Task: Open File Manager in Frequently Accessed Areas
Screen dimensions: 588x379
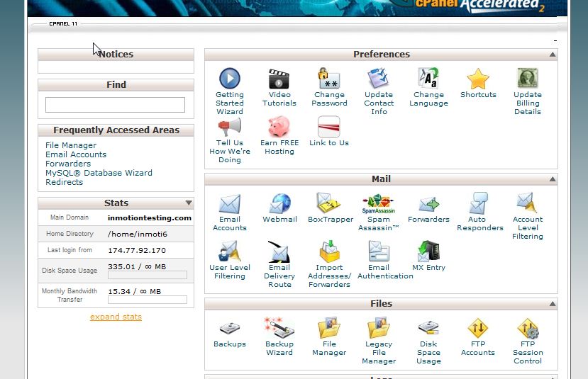Action: click(x=71, y=145)
